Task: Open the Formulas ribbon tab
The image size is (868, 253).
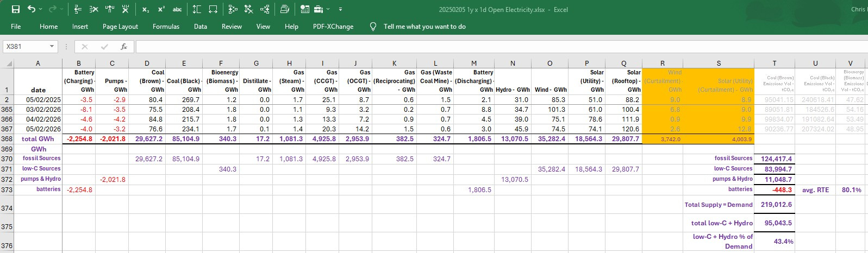Action: point(166,27)
